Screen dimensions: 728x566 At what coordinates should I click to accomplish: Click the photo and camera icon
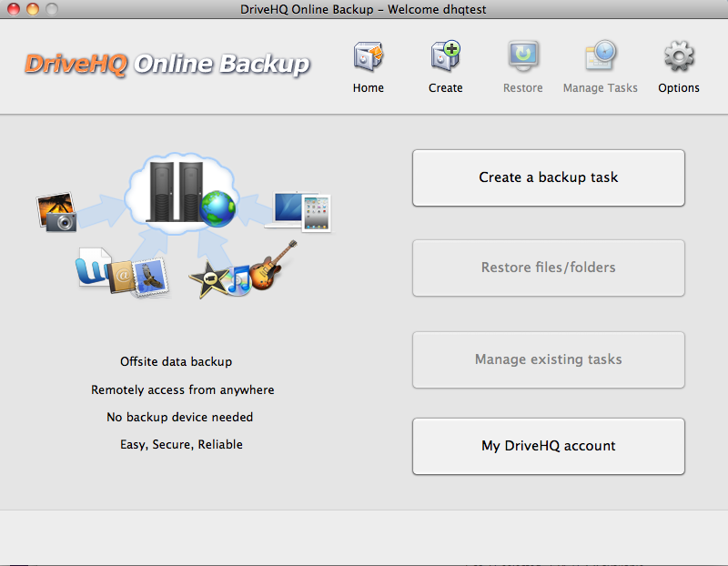pos(56,211)
